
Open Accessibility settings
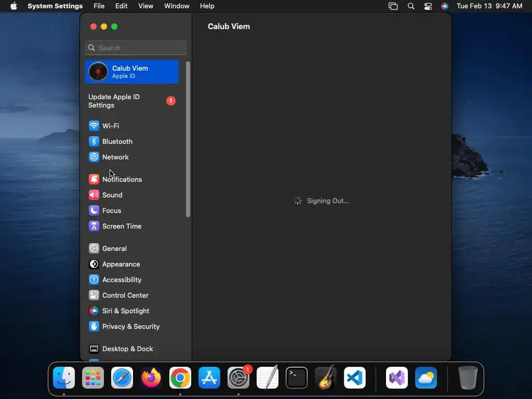coord(132,280)
